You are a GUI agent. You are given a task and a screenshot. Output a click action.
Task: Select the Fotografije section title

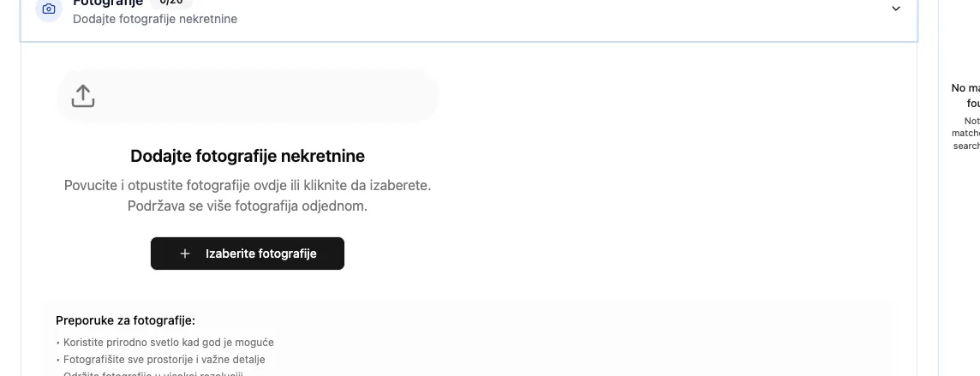108,3
